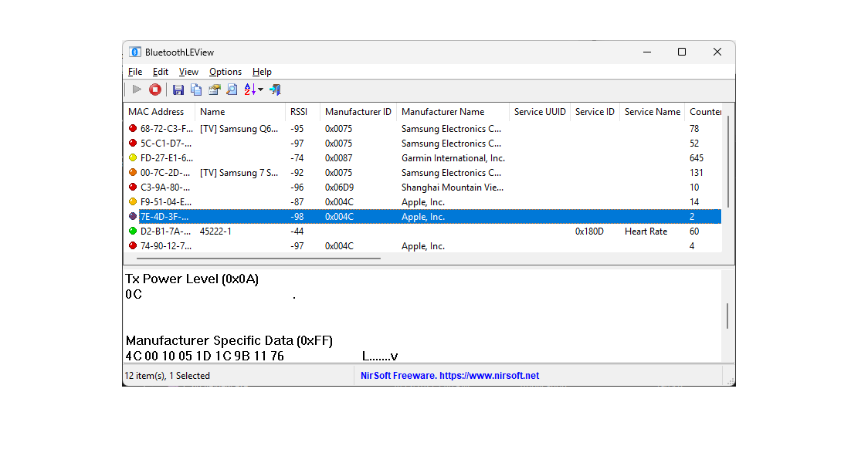Click the 645 counter value
The width and height of the screenshot is (868, 463).
(697, 158)
